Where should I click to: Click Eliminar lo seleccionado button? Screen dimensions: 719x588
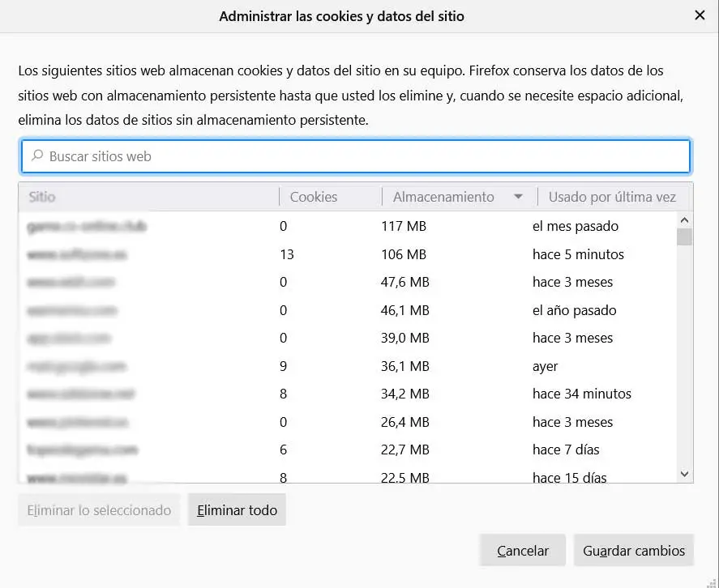click(x=99, y=510)
